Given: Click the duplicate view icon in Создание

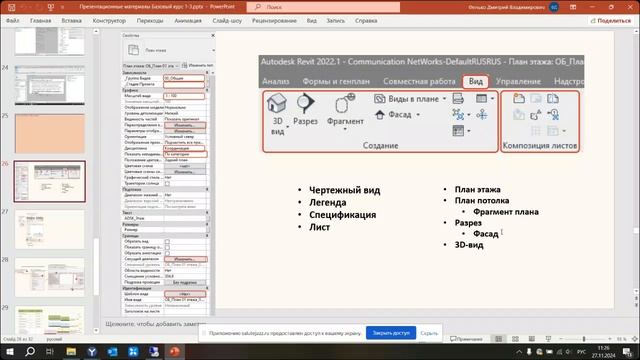Looking at the screenshot, I should (x=458, y=115).
